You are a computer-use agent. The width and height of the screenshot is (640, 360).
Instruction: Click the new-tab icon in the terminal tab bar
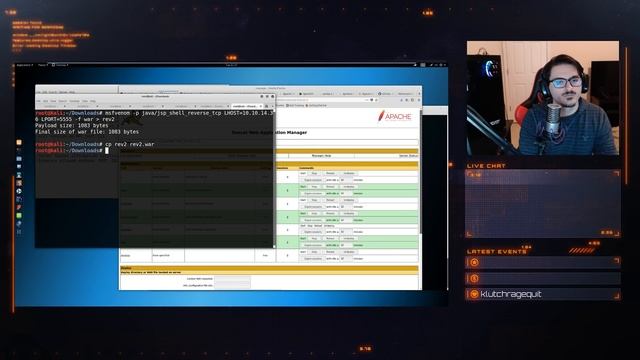point(267,106)
